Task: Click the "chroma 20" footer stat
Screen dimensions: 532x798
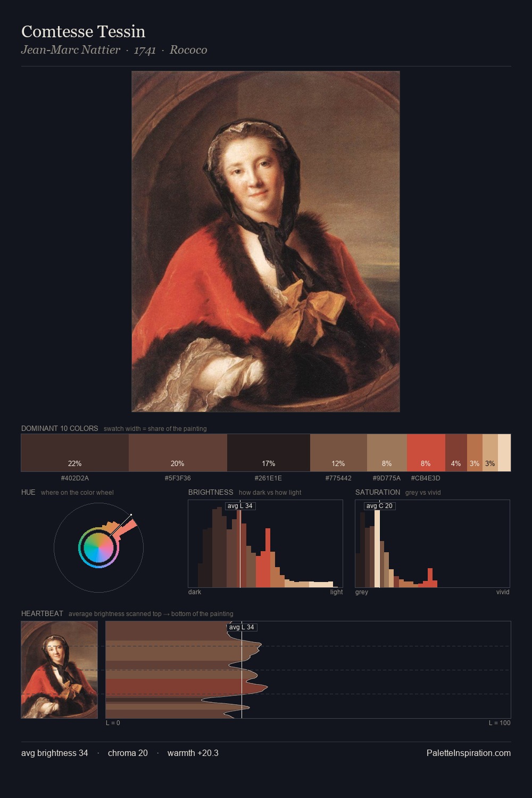Action: (128, 753)
